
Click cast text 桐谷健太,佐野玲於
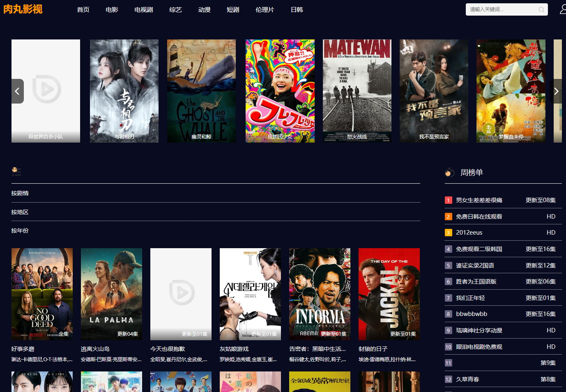[318, 360]
